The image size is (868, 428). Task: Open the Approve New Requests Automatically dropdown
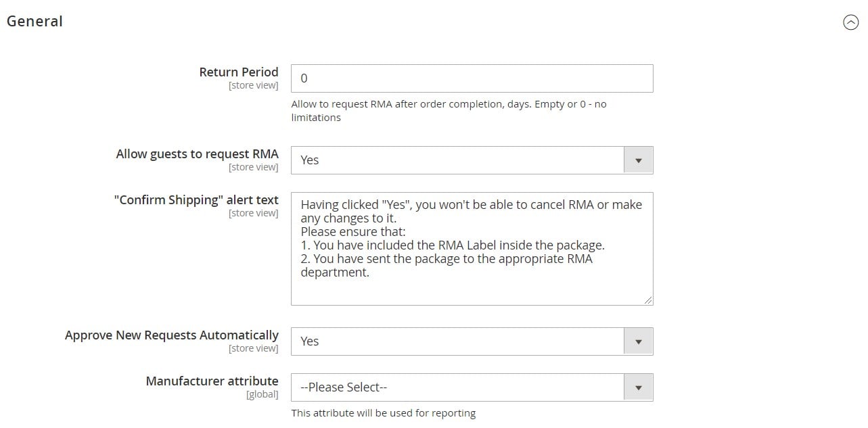pos(472,341)
